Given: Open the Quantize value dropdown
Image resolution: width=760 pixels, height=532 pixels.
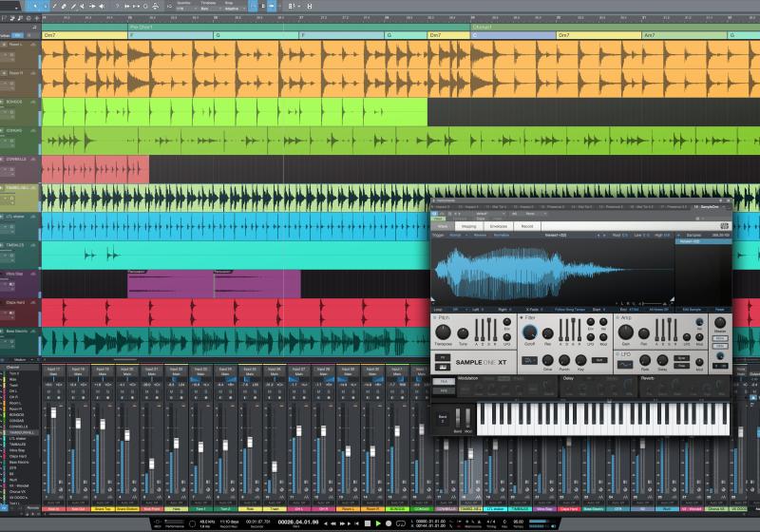Looking at the screenshot, I should tap(184, 9).
